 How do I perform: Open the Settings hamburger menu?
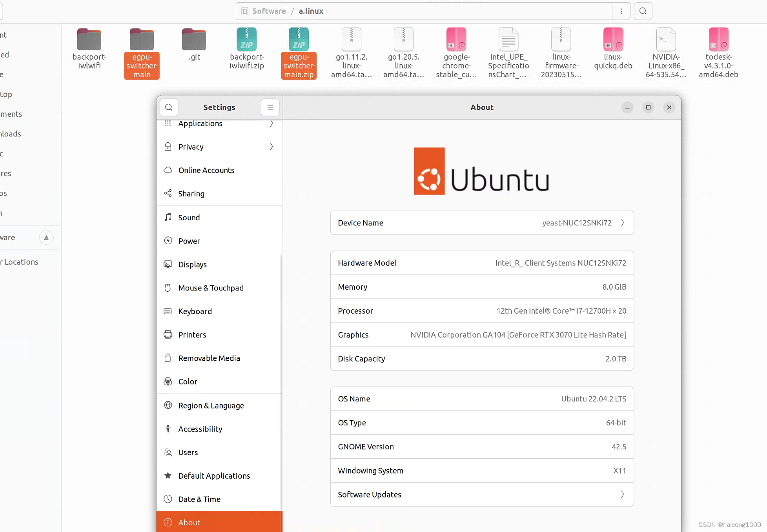click(x=270, y=107)
